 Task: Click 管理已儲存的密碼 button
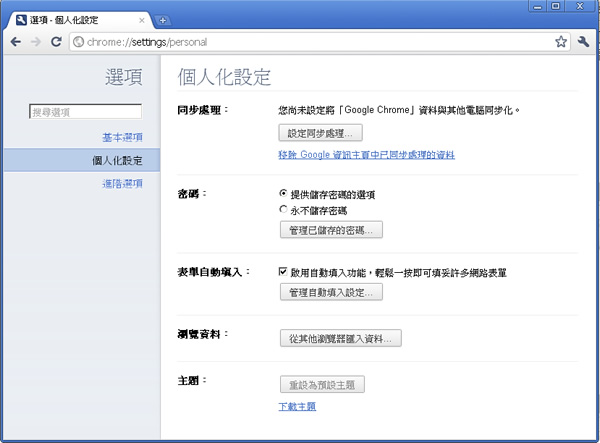330,231
